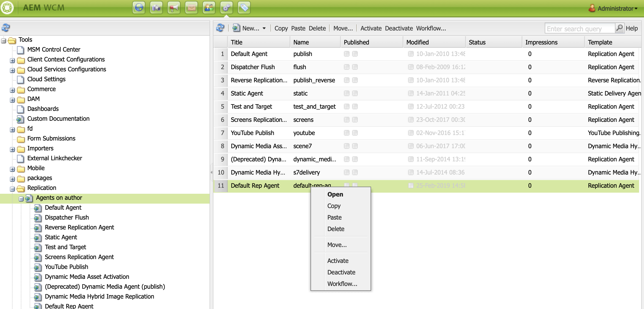Click Activate in the toolbar
This screenshot has height=309, width=644.
[371, 28]
